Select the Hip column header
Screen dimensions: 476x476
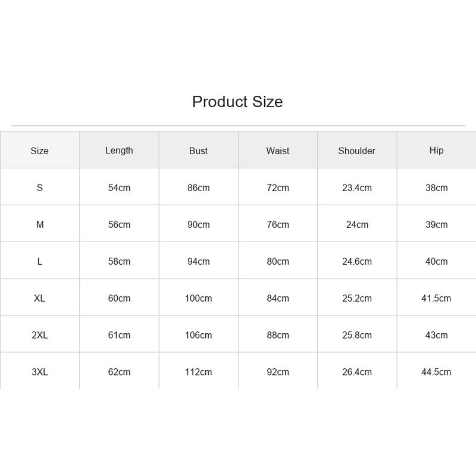[436, 151]
